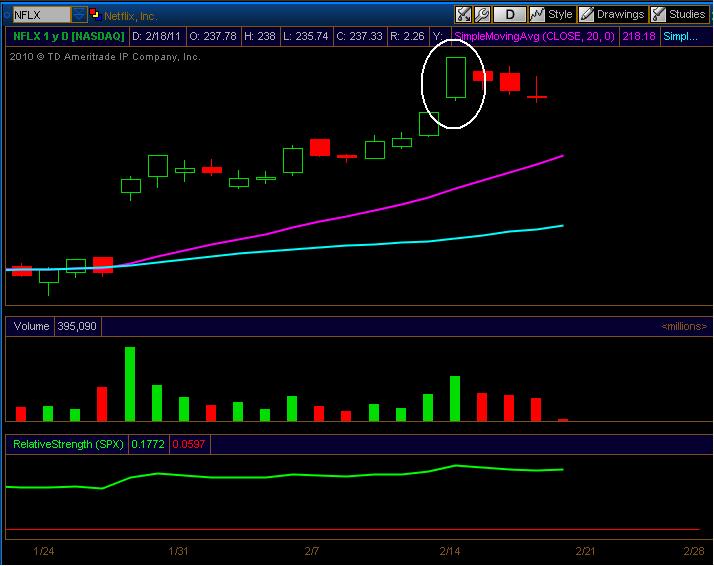Click the chart expand arrows icon
The width and height of the screenshot is (714, 566).
464,15
